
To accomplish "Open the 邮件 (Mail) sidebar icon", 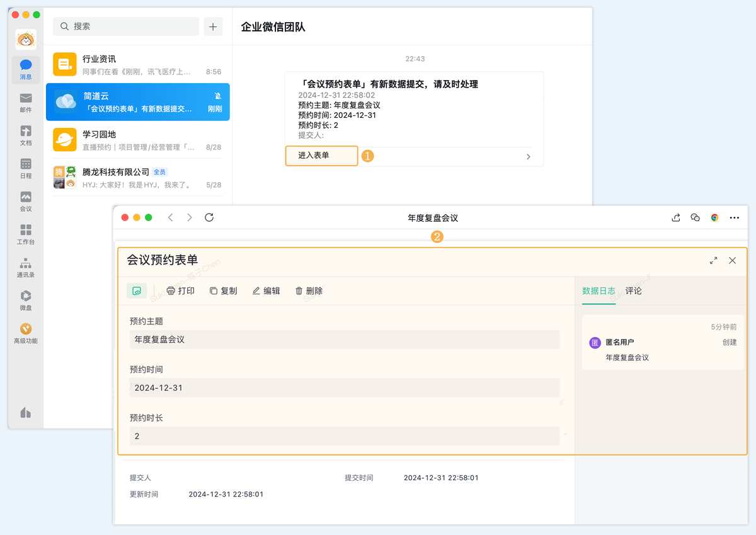I will pos(26,102).
